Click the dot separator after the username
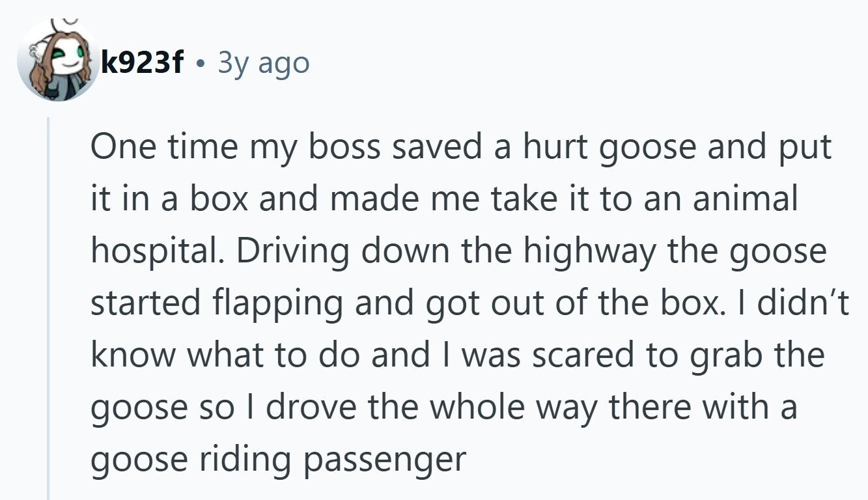The height and width of the screenshot is (500, 868). [204, 63]
